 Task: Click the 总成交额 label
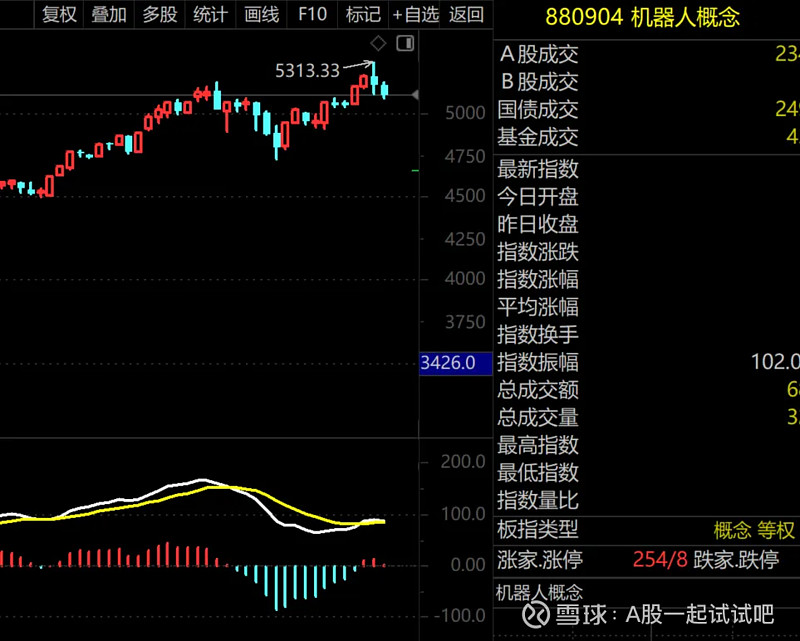(538, 389)
